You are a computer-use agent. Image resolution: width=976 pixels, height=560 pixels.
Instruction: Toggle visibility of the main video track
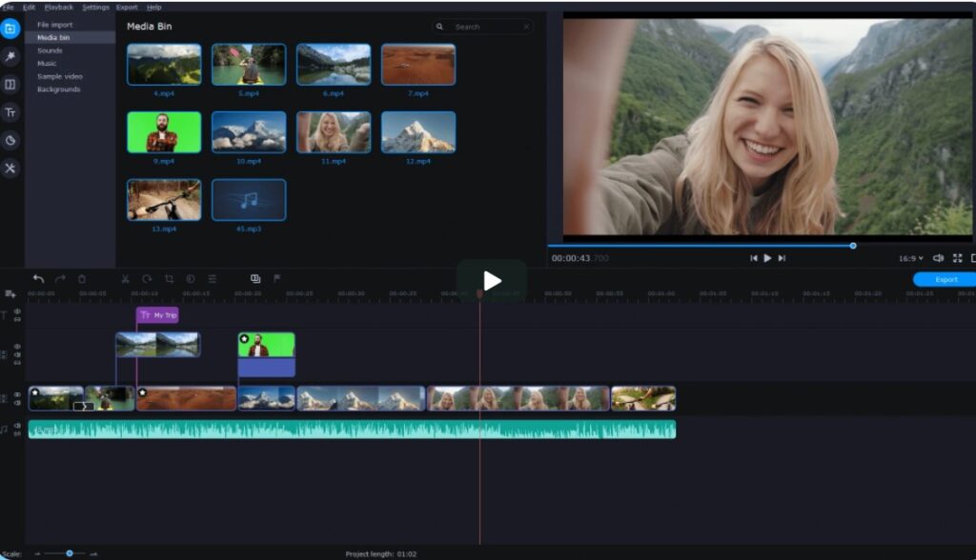(x=17, y=394)
